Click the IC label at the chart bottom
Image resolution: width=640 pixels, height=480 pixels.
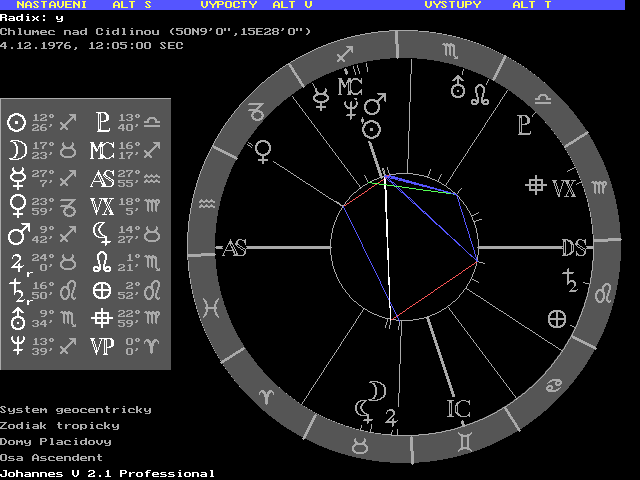[x=458, y=408]
